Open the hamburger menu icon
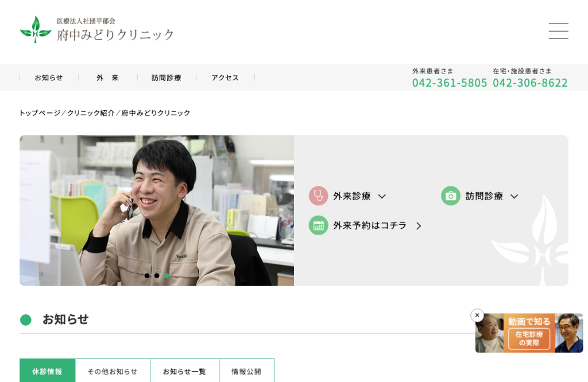Image resolution: width=588 pixels, height=382 pixels. (x=558, y=31)
